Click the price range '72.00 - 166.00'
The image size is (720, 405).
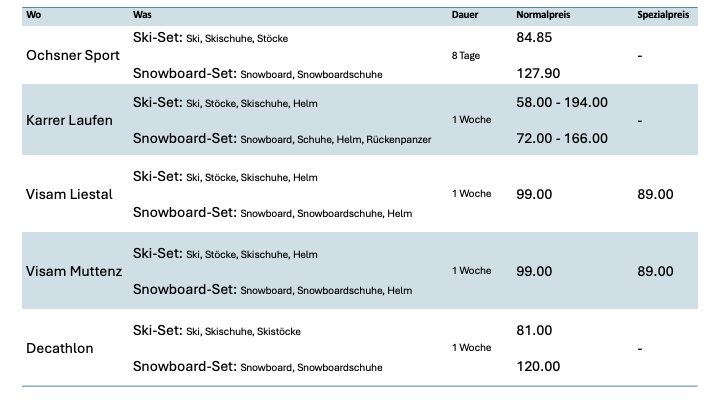562,139
